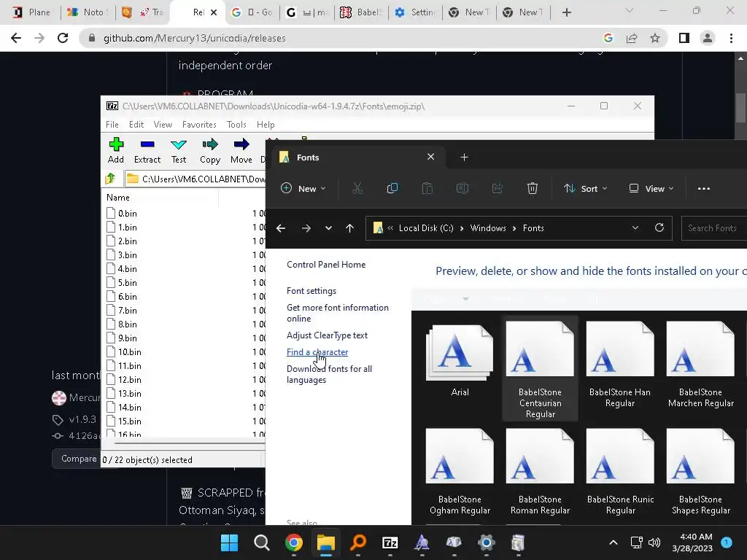Click the Share page icon in Chrome
The height and width of the screenshot is (560, 747).
coord(632,38)
